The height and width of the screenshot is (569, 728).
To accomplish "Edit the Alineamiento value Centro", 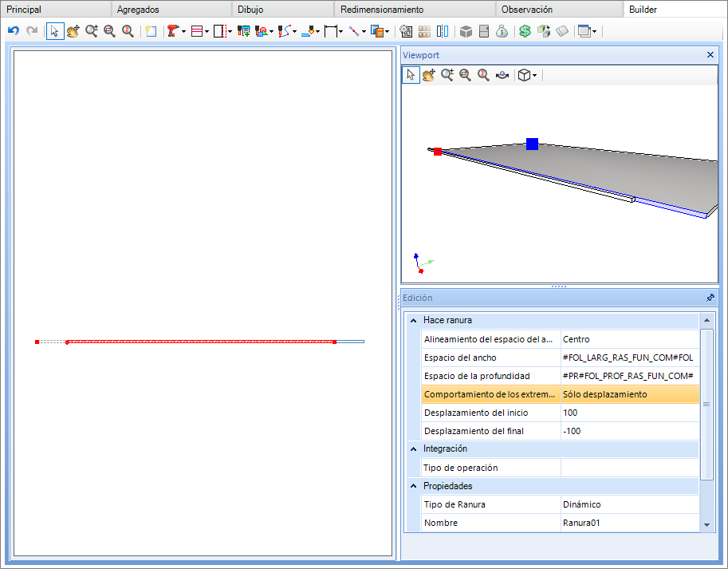I will (x=630, y=339).
